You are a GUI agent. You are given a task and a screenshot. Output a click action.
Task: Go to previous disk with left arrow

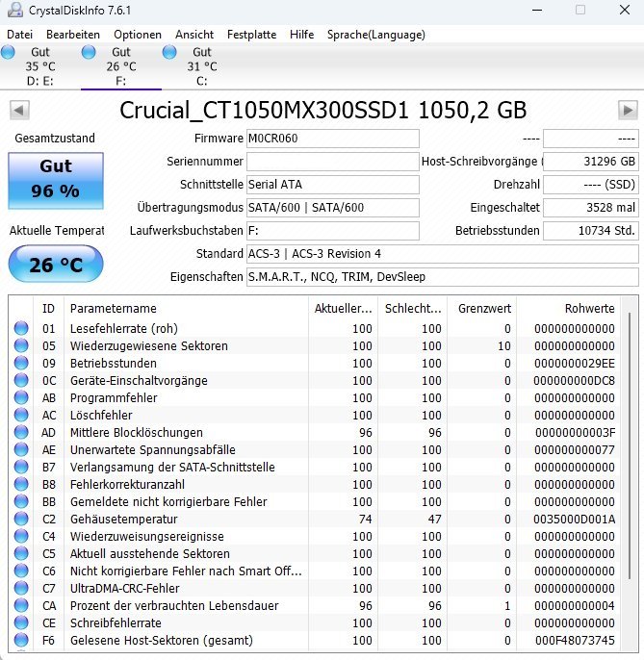point(19,111)
